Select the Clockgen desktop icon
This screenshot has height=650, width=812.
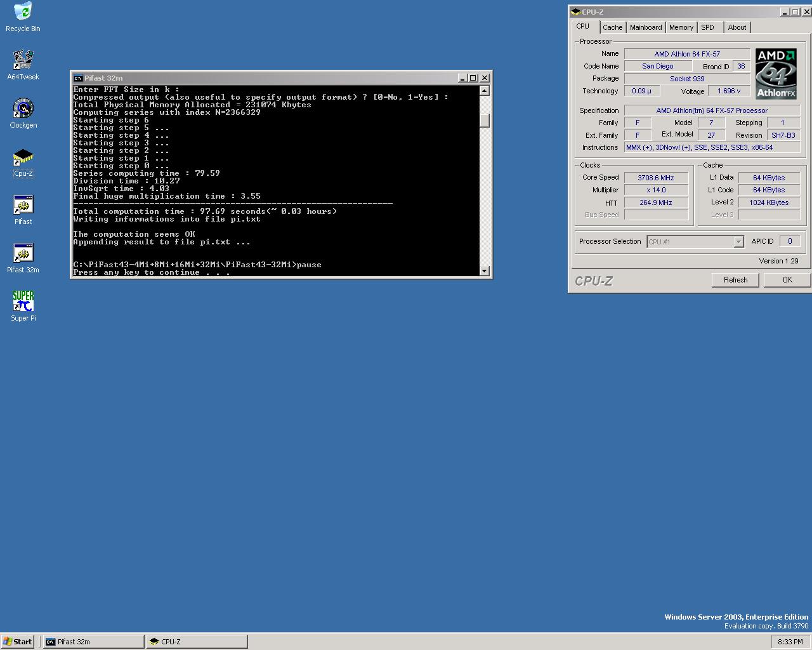click(23, 113)
